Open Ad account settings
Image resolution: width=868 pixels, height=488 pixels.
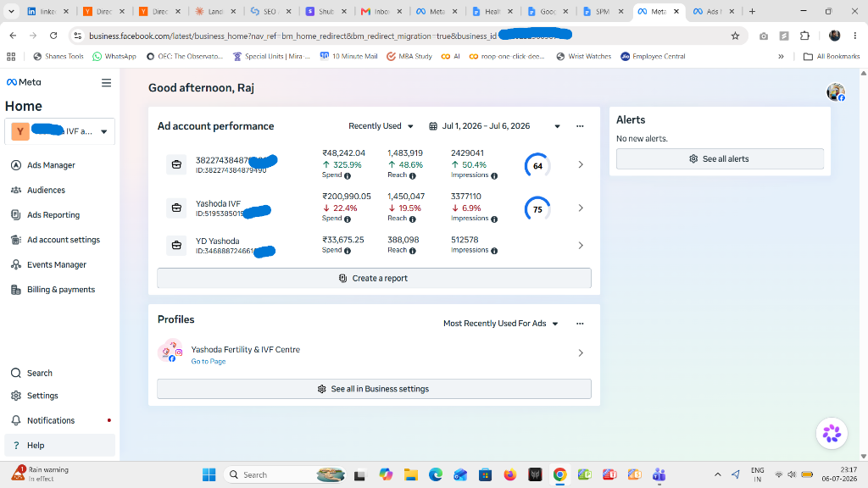pos(63,240)
